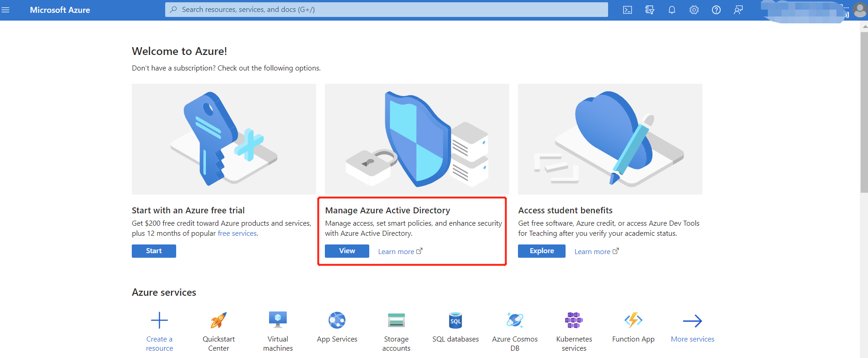Screen dimensions: 868x358
Task: Click the Create a resource label
Action: pyautogui.click(x=159, y=344)
